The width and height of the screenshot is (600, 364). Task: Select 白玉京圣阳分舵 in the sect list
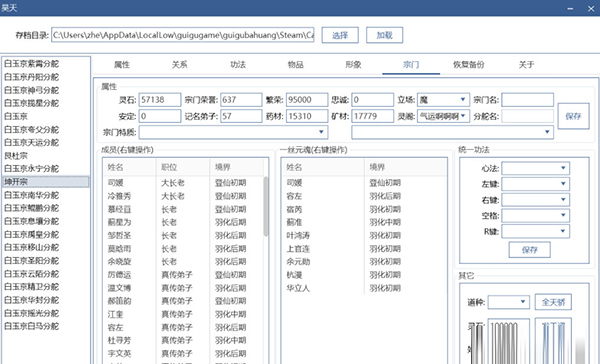click(46, 261)
